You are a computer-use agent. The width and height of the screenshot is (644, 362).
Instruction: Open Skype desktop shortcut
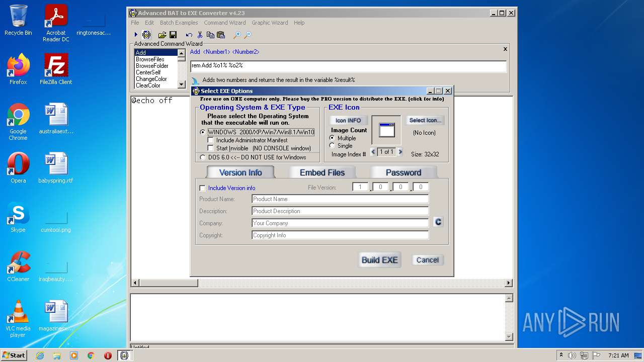coord(18,217)
